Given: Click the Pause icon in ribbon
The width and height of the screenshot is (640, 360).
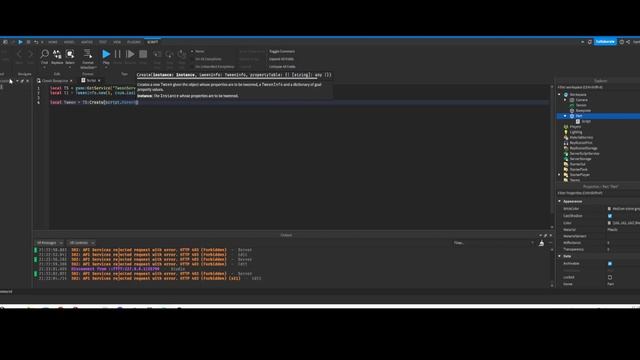Looking at the screenshot, I should [118, 54].
